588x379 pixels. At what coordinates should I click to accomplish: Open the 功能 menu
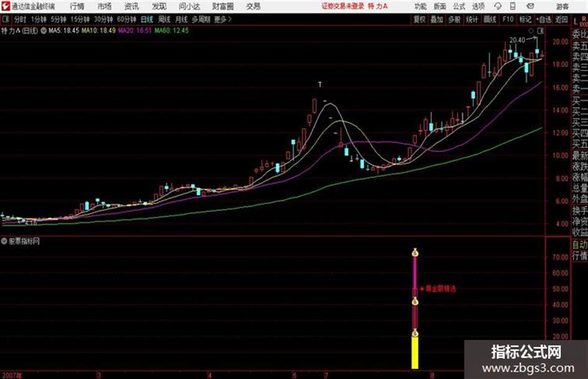tap(421, 6)
